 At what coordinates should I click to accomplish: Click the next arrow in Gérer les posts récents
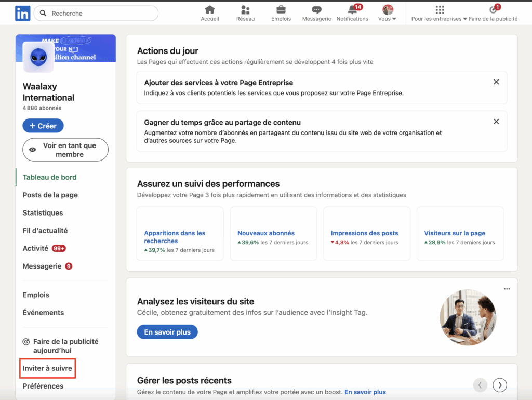[499, 385]
